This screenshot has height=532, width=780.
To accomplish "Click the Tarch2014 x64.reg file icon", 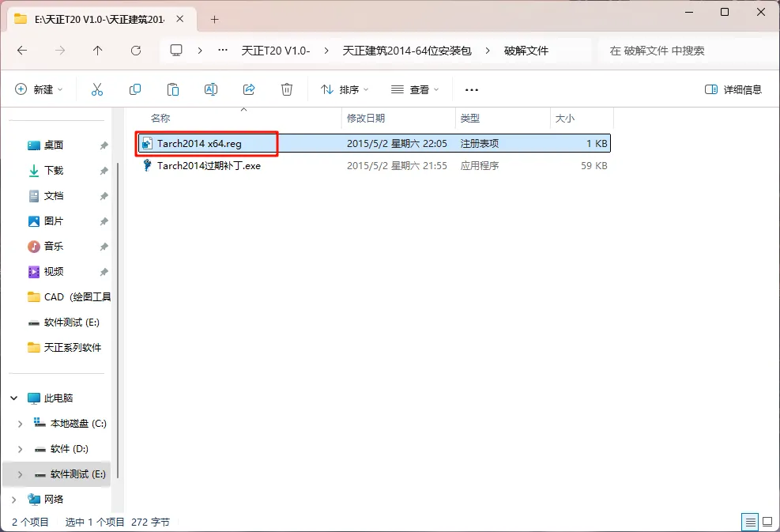I will pyautogui.click(x=147, y=143).
